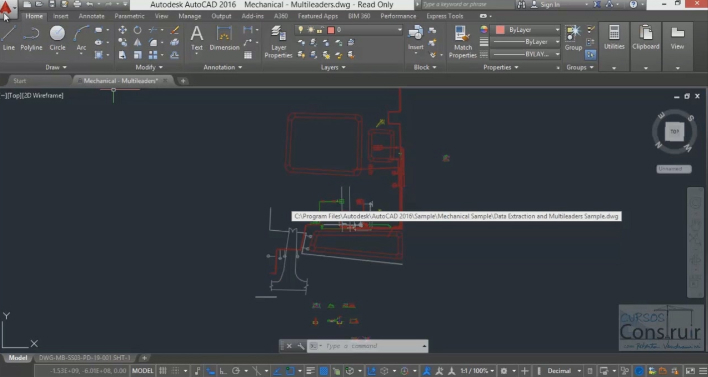Click the Explode tool icon
The width and height of the screenshot is (708, 377).
(174, 42)
